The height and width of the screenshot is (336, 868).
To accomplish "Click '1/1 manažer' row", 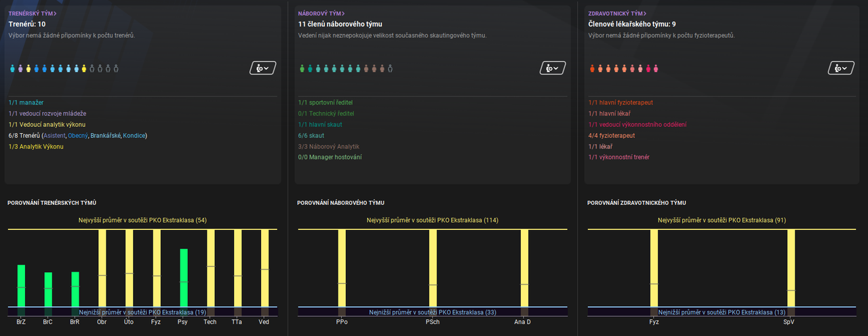I will point(26,102).
